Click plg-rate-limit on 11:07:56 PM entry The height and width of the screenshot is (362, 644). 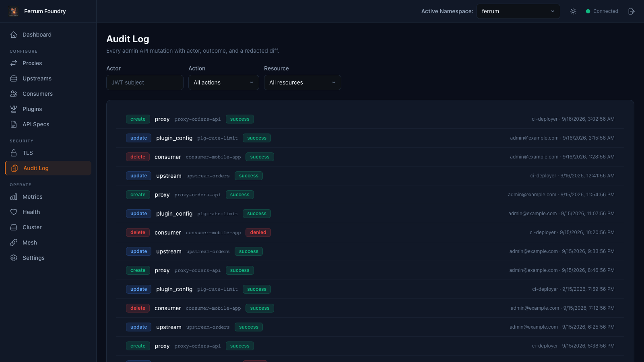tap(217, 214)
